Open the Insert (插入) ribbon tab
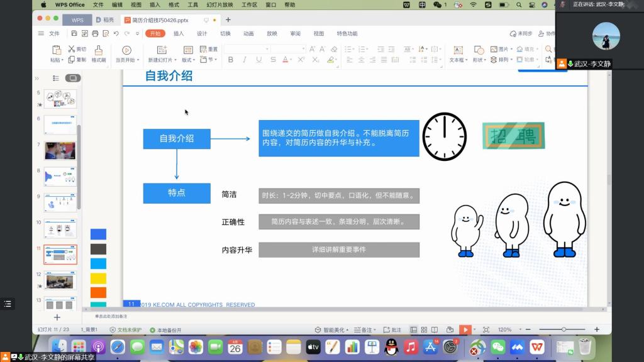 pos(179,34)
